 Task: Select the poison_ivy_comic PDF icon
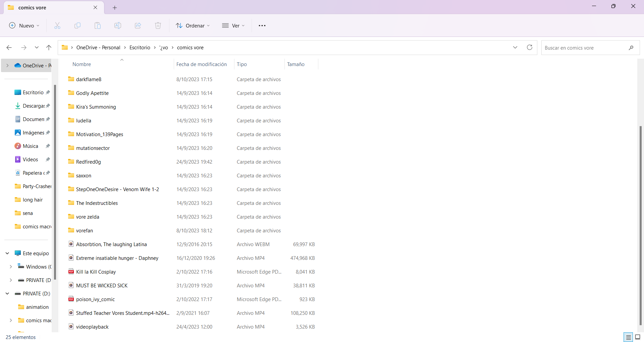71,299
